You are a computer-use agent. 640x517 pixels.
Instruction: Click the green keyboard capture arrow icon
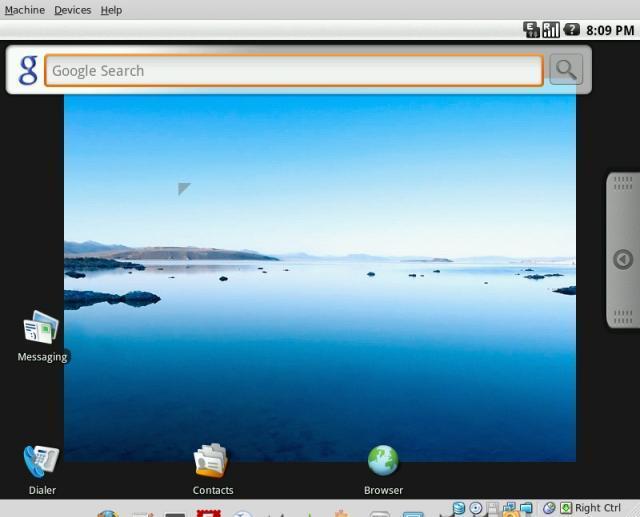point(566,508)
